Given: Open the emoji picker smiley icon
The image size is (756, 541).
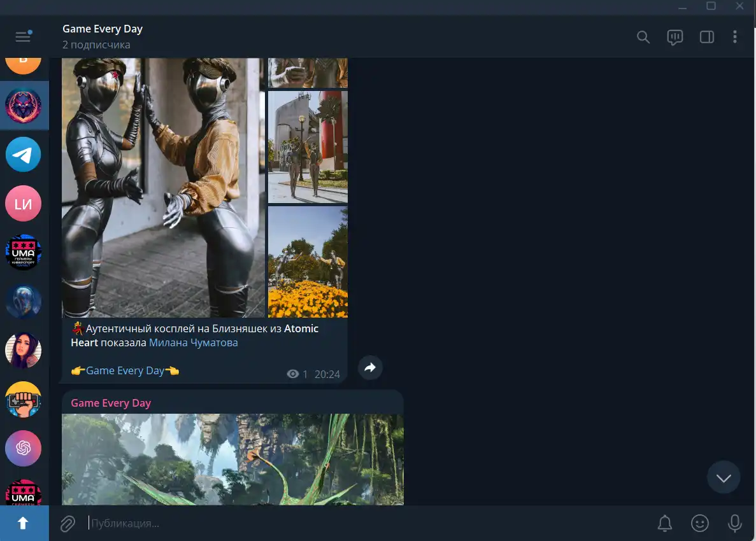Looking at the screenshot, I should point(699,523).
